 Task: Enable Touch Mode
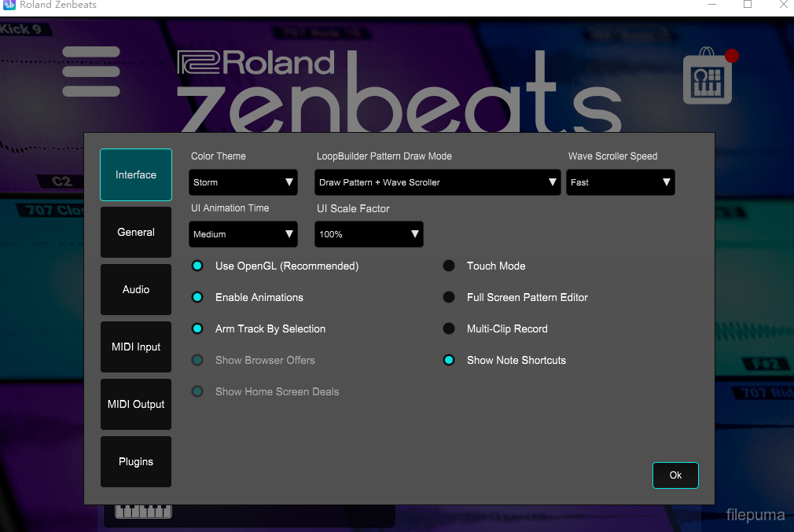point(449,266)
